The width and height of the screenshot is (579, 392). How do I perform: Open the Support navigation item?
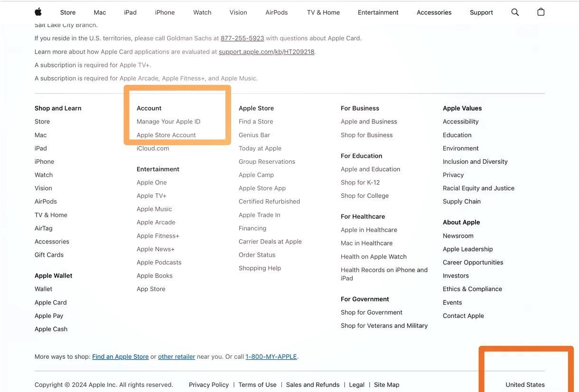pos(481,12)
